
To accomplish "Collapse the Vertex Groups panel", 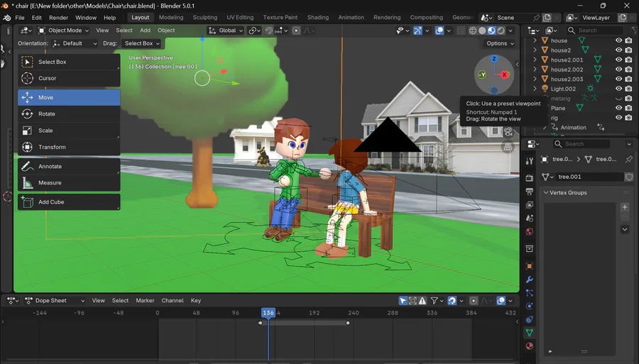I will (546, 193).
